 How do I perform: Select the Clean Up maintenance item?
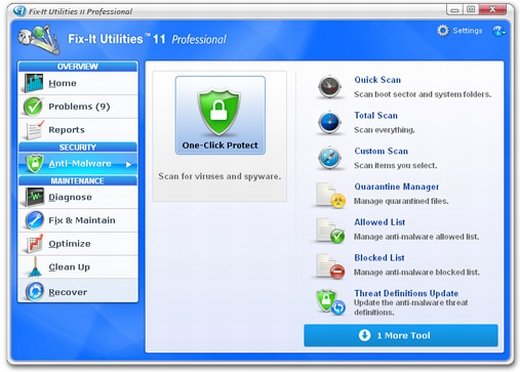pyautogui.click(x=78, y=267)
